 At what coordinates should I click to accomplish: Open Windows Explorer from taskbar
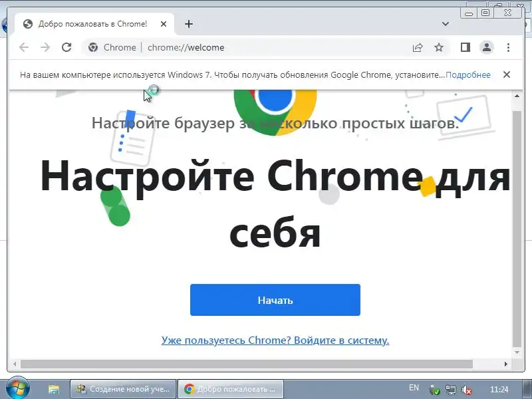54,389
